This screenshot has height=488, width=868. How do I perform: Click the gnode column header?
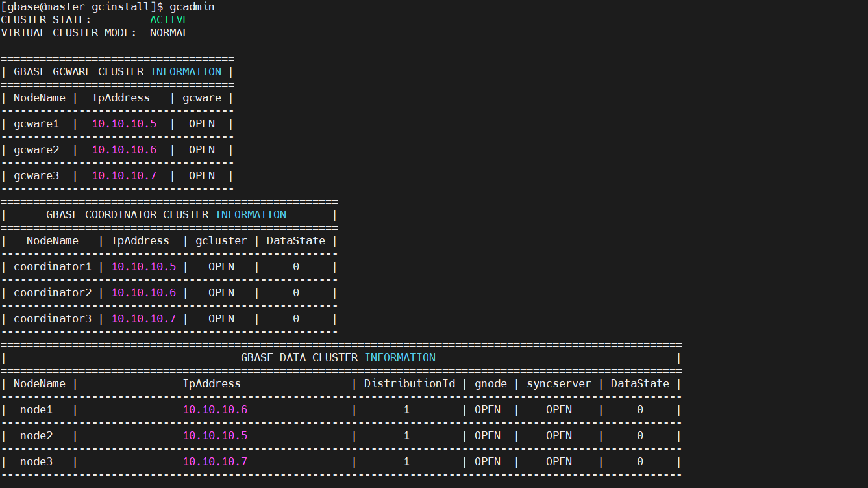pyautogui.click(x=490, y=383)
